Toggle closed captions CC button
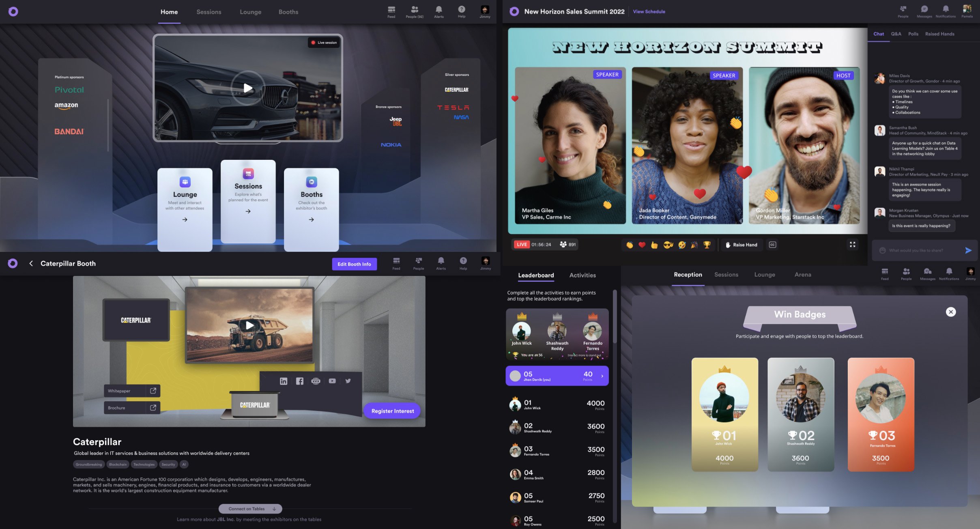This screenshot has height=529, width=980. (772, 245)
